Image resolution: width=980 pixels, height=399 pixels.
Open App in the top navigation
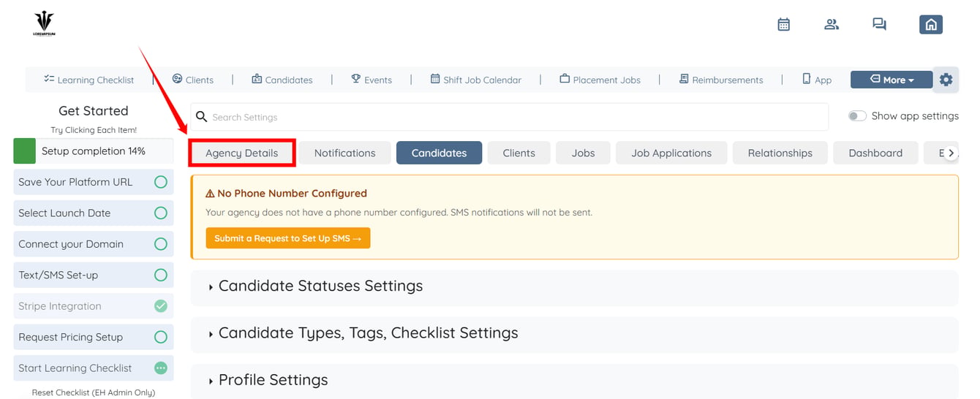click(x=817, y=80)
